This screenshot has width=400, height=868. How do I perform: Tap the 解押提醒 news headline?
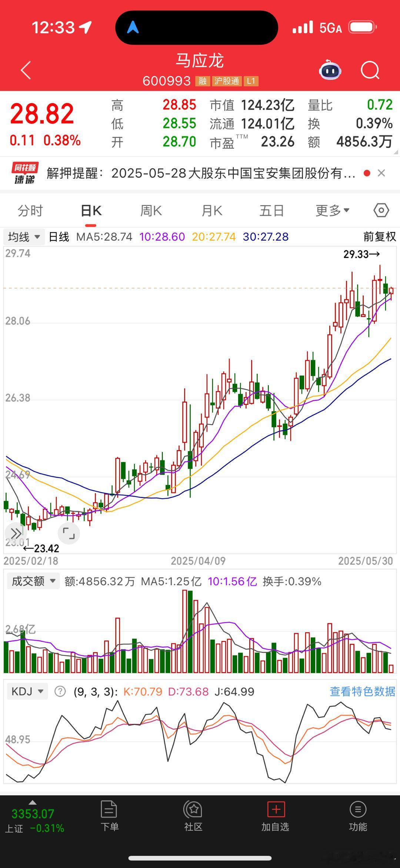tap(201, 173)
